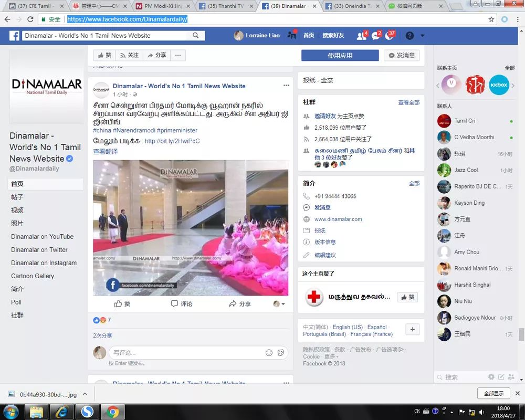Open post options ellipsis on Dinamalar post
The height and width of the screenshot is (420, 525).
286,86
